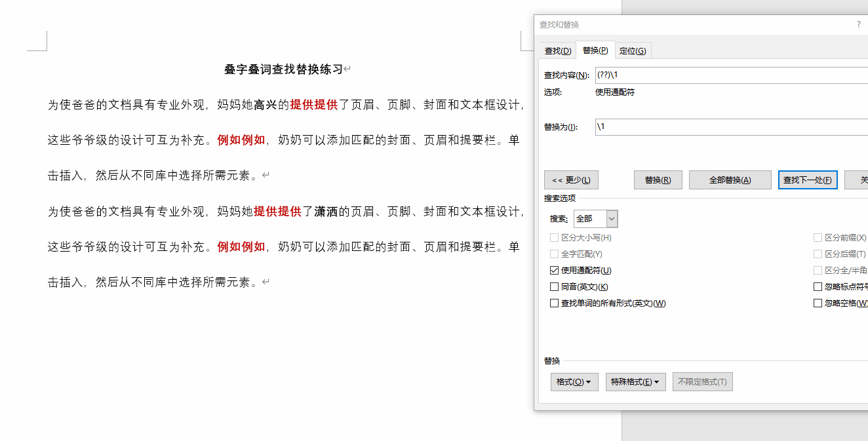
Task: Click the 搜索选项 section label
Action: 560,198
